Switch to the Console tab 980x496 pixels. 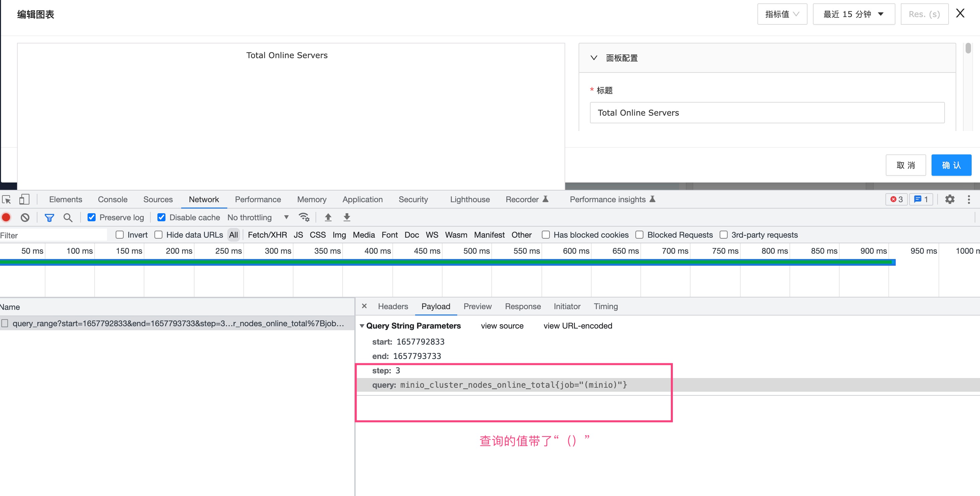pos(113,199)
